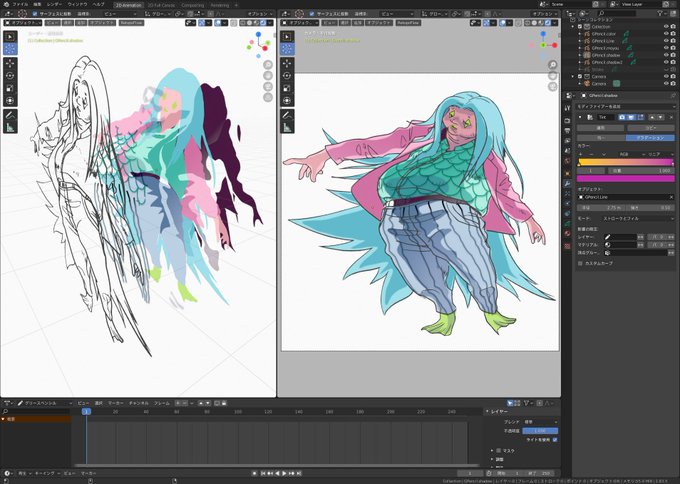Open the File menu in top bar
Image resolution: width=680 pixels, height=484 pixels.
20,4
